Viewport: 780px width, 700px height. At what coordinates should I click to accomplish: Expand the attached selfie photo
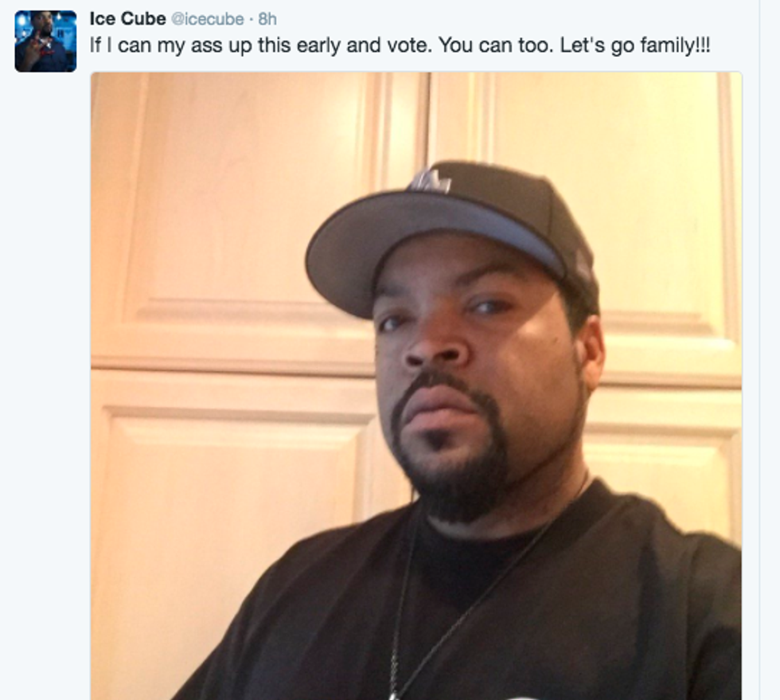tap(416, 386)
